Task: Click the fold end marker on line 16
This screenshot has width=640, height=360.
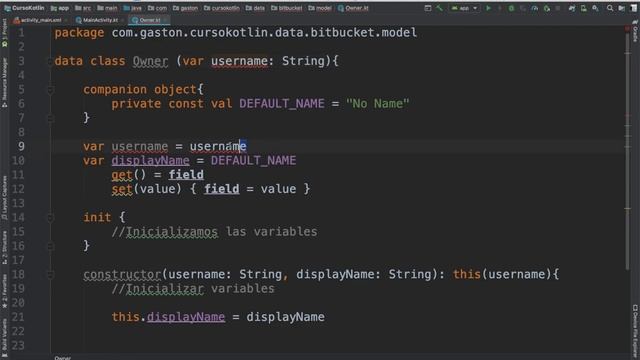Action: click(50, 246)
